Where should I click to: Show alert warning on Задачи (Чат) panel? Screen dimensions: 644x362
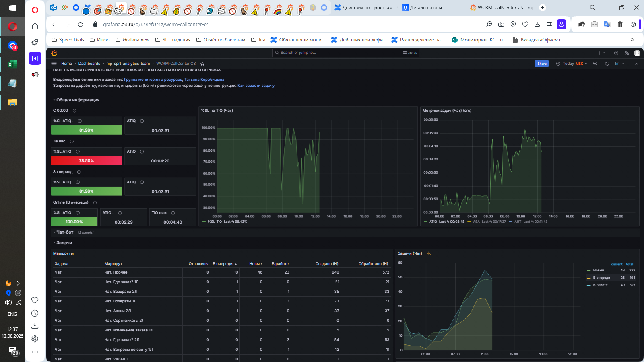[429, 253]
